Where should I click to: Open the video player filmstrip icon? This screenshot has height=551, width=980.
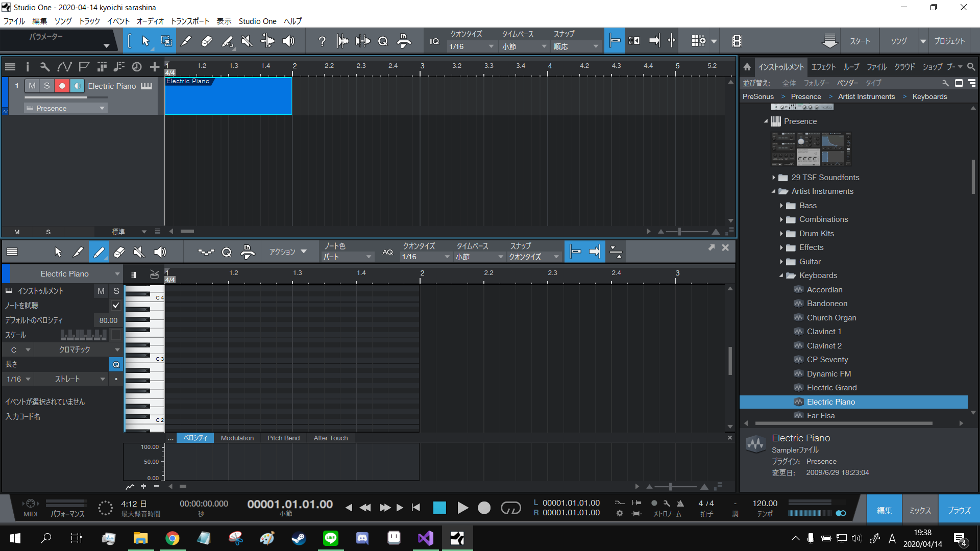pos(737,41)
